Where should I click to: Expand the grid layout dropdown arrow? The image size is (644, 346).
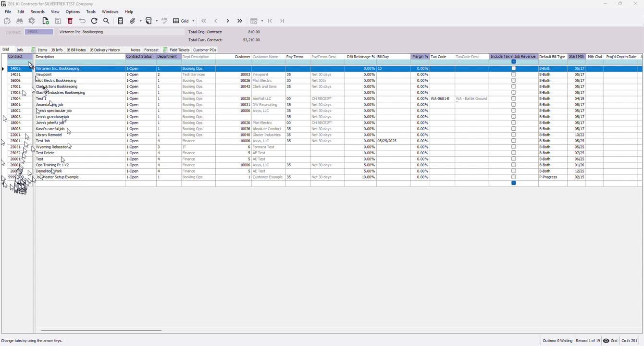[262, 21]
